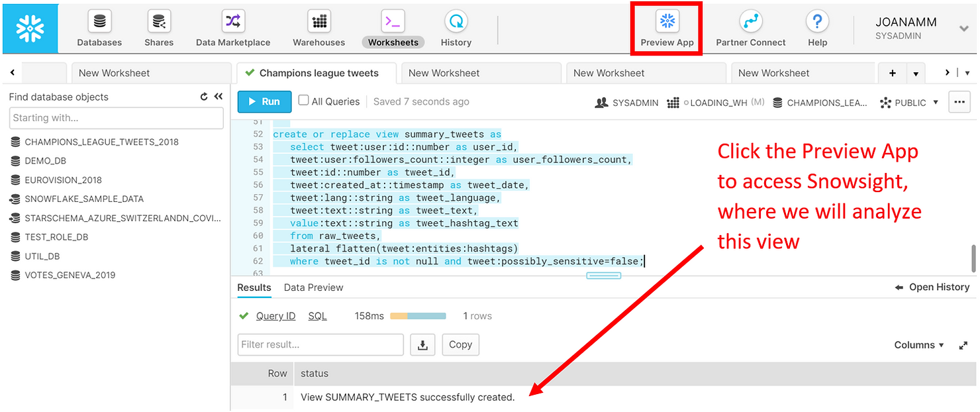Click editor line 62 where clause

click(x=467, y=262)
